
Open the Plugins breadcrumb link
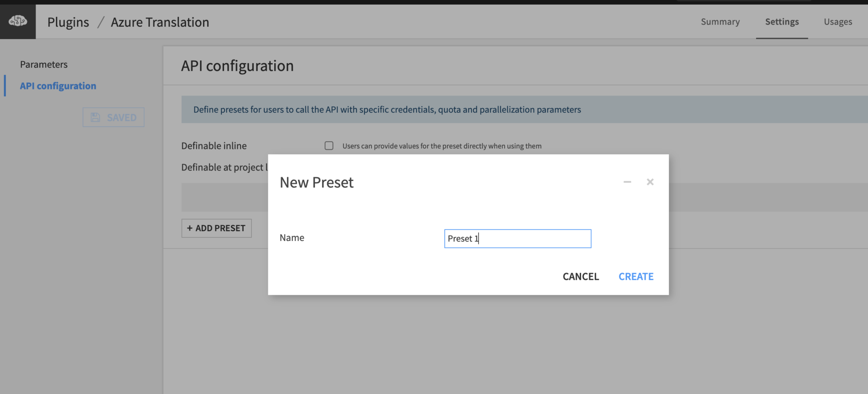point(68,22)
